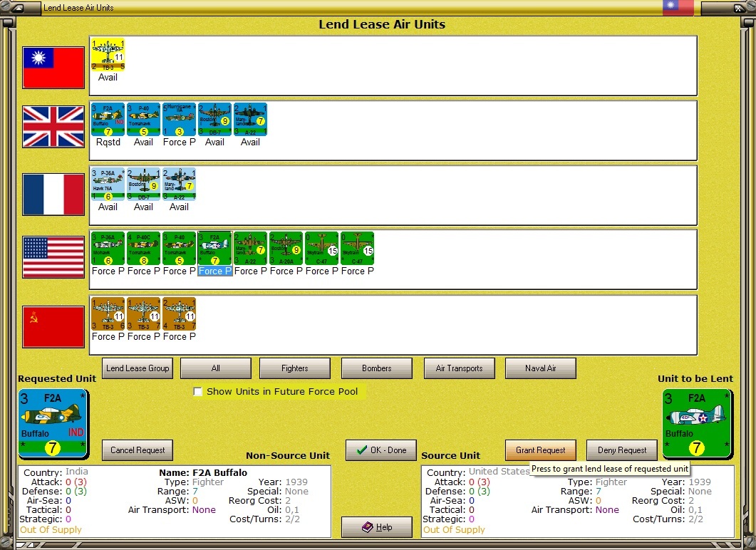Select the British P-40 Tomahawk counter

tap(144, 120)
